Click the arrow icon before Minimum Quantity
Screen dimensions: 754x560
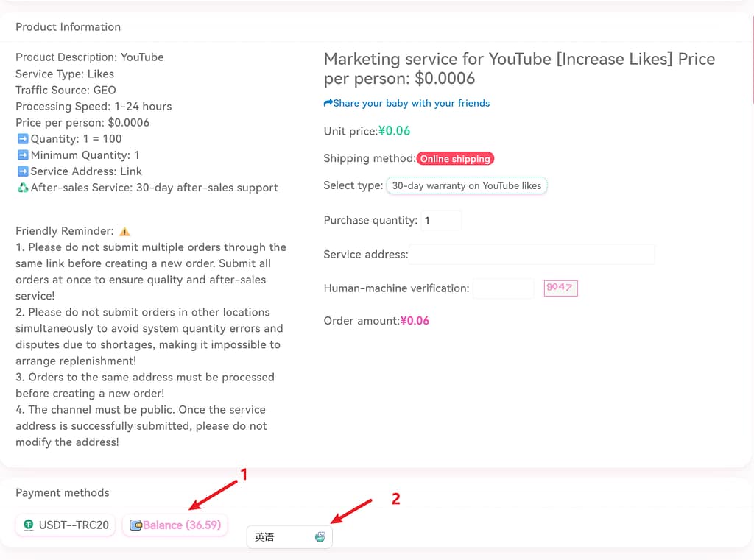pyautogui.click(x=22, y=155)
